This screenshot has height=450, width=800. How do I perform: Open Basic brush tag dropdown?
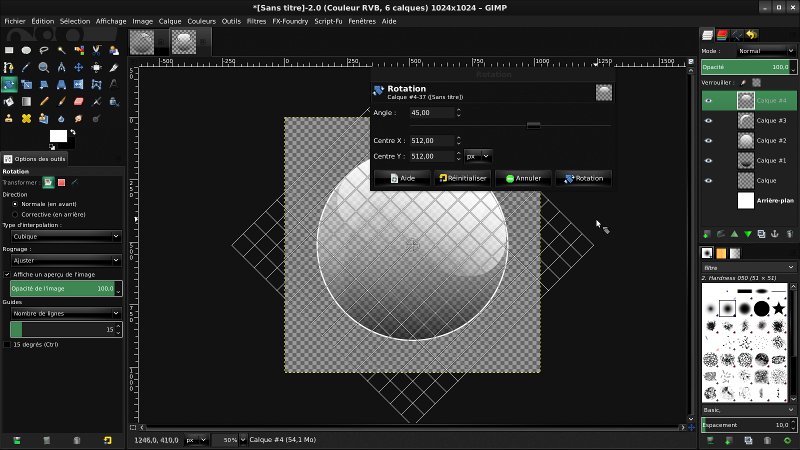(748, 410)
